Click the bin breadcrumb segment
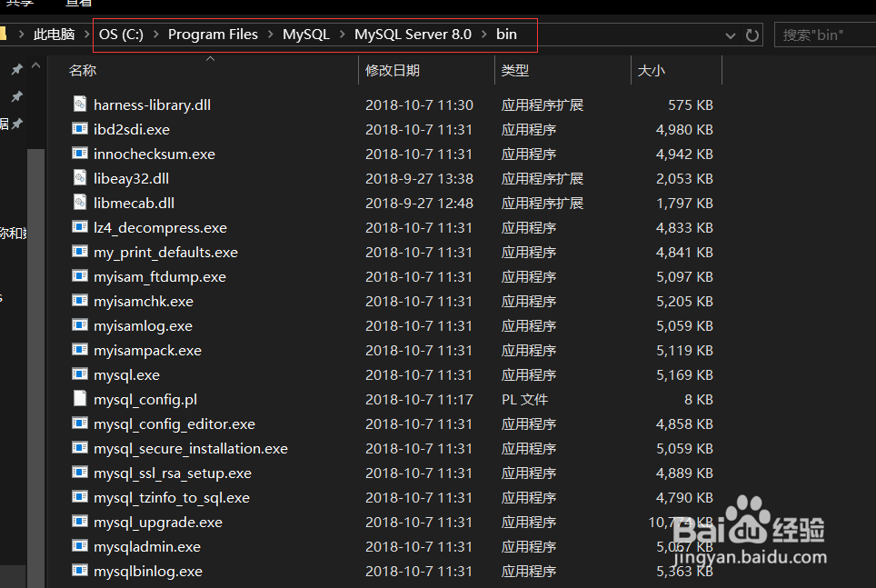Screen dimensions: 876x588 pyautogui.click(x=507, y=35)
